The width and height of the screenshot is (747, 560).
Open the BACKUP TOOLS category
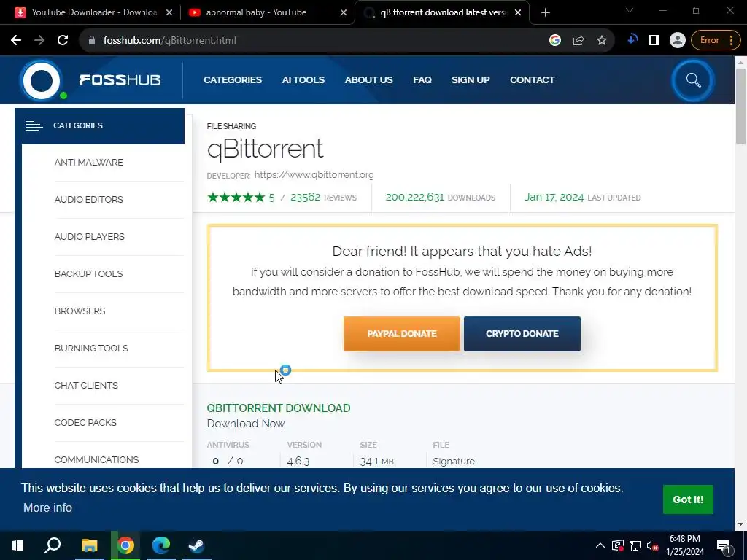click(88, 274)
